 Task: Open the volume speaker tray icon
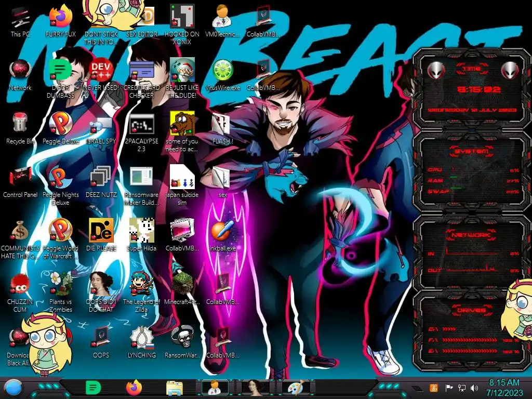[x=474, y=388]
